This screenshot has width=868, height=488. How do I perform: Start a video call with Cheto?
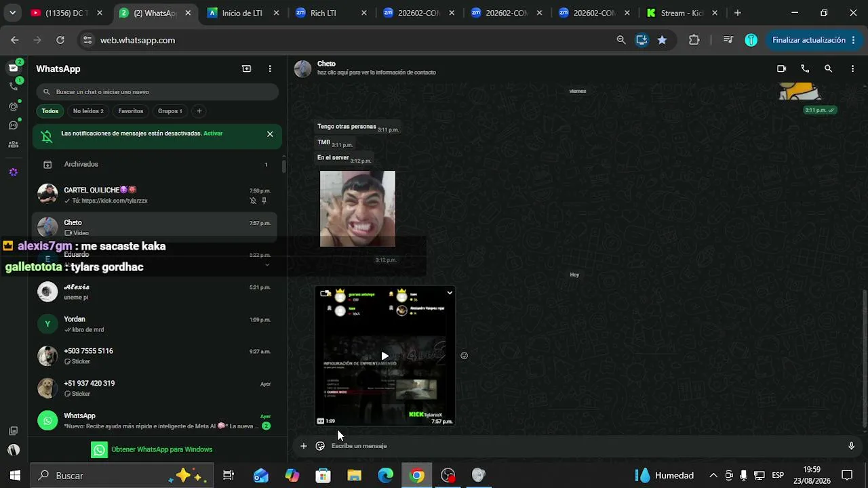click(x=781, y=68)
